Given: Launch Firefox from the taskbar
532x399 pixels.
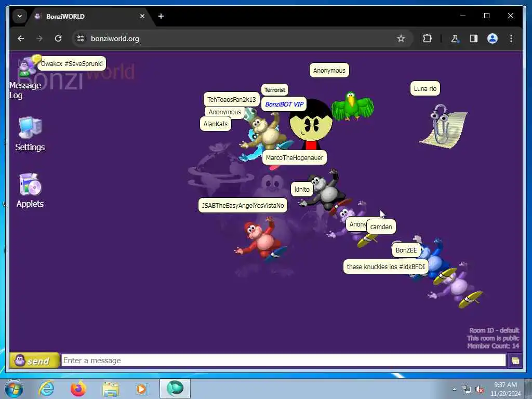Looking at the screenshot, I should click(78, 389).
